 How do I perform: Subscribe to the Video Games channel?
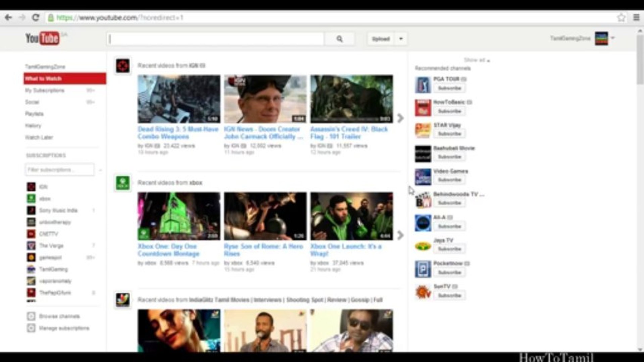[x=449, y=180]
